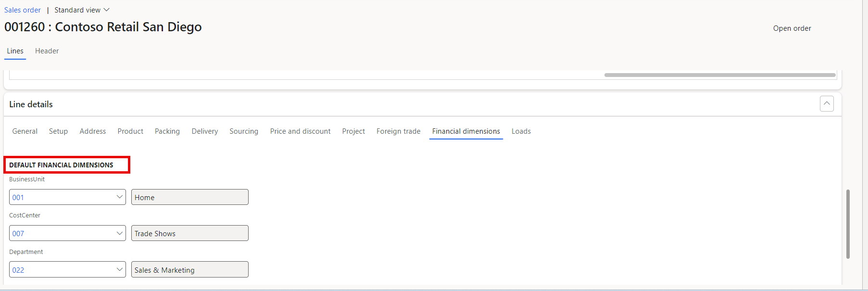
Task: Open the Department dropdown arrow
Action: 119,270
